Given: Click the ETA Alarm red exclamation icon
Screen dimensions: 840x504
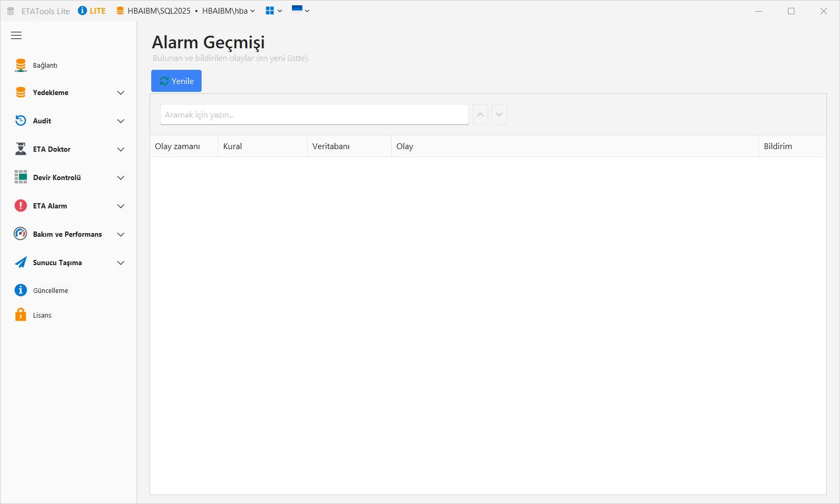Looking at the screenshot, I should (x=20, y=205).
